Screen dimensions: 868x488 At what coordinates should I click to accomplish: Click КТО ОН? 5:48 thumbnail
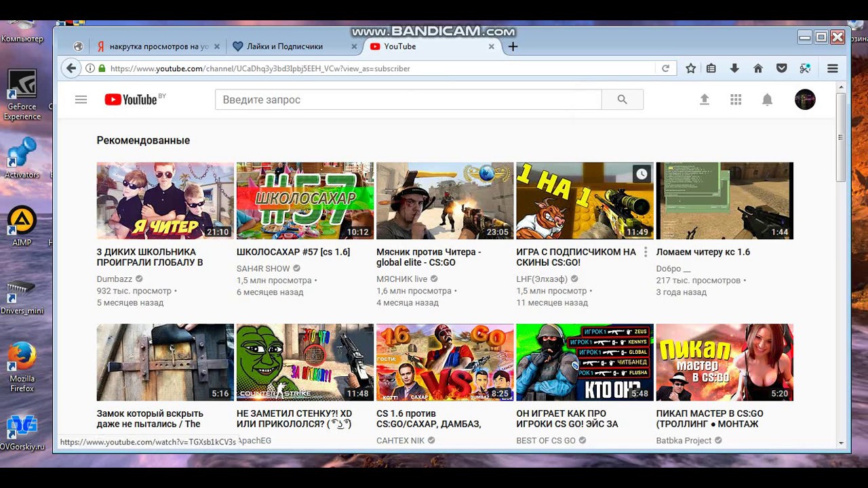[x=585, y=363]
